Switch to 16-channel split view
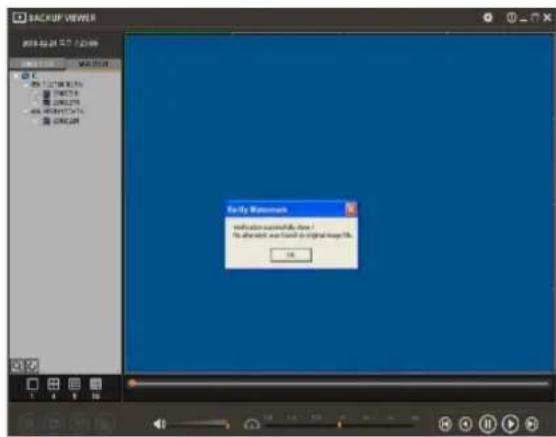556x437 pixels. [x=95, y=384]
